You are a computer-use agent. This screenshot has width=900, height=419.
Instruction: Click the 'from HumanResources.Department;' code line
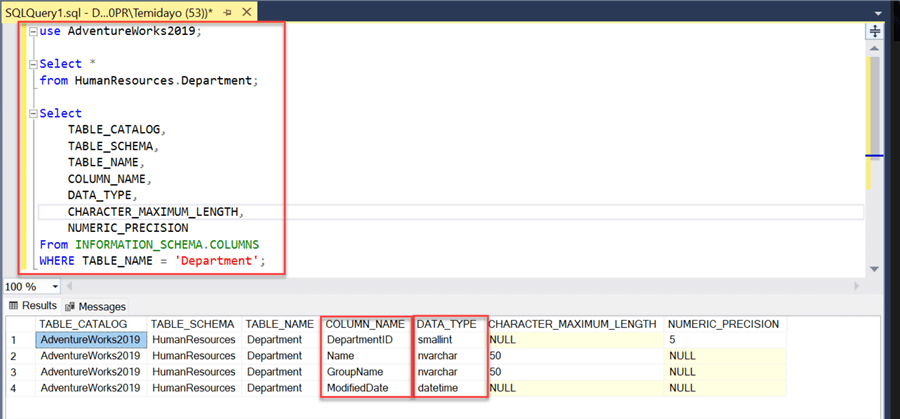point(149,81)
